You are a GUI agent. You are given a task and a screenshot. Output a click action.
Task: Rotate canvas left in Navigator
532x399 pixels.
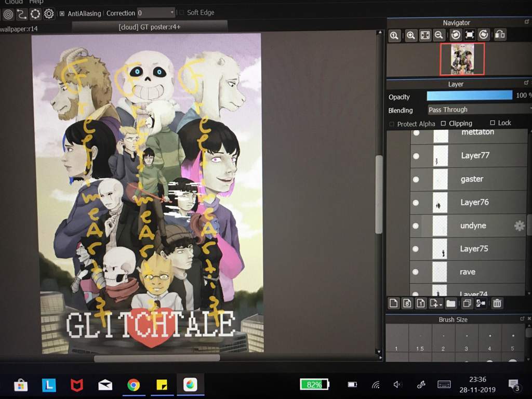coord(456,35)
